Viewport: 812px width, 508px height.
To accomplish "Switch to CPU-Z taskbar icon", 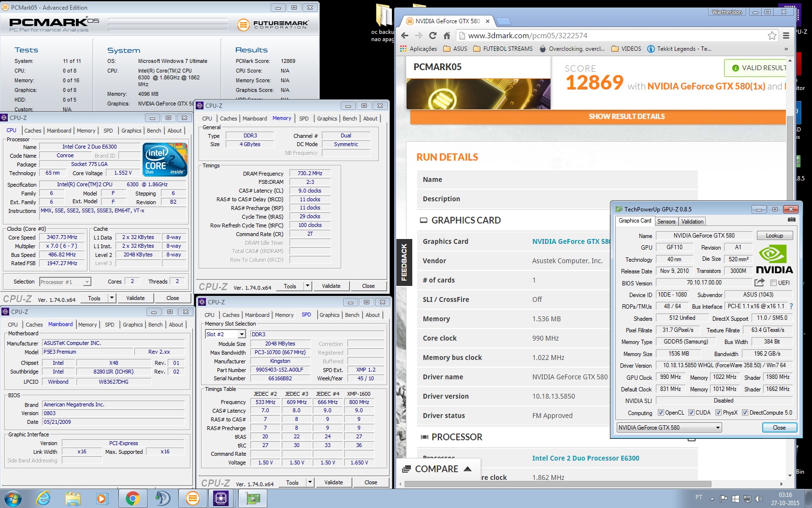I will coord(221,498).
